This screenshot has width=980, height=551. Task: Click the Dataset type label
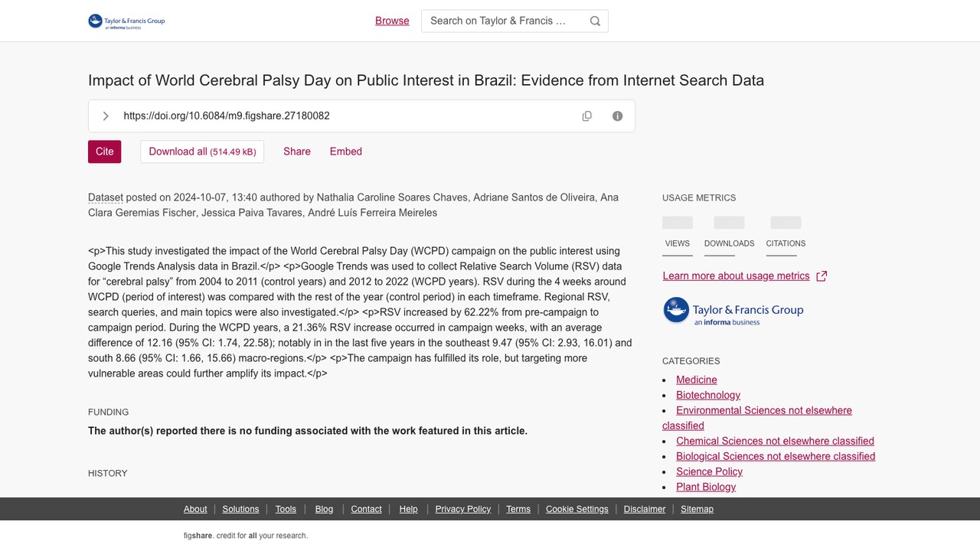coord(106,197)
